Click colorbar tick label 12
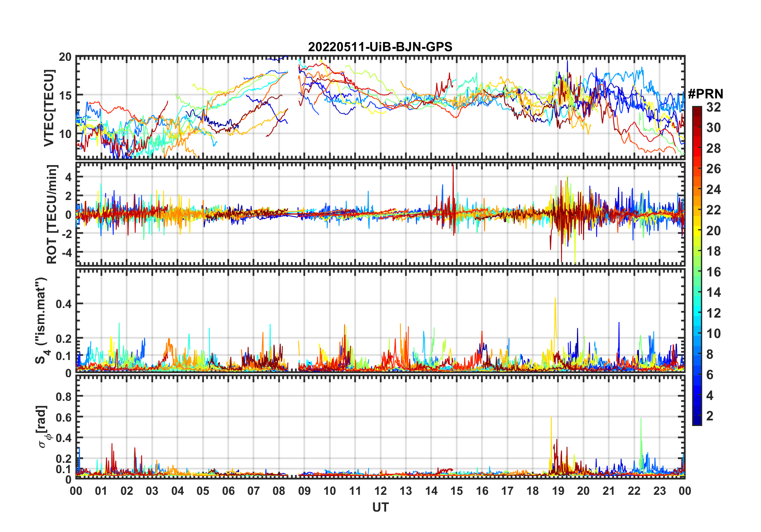Image resolution: width=761 pixels, height=532 pixels. pyautogui.click(x=714, y=313)
